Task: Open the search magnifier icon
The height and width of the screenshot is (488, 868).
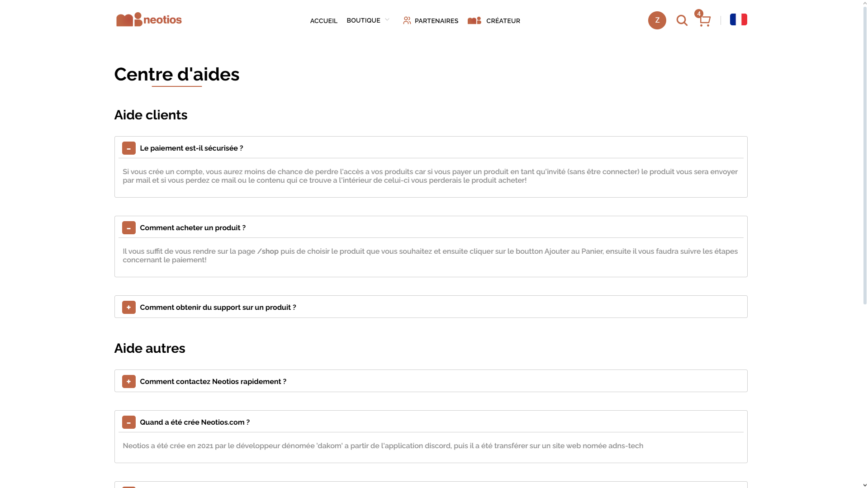Action: tap(681, 20)
